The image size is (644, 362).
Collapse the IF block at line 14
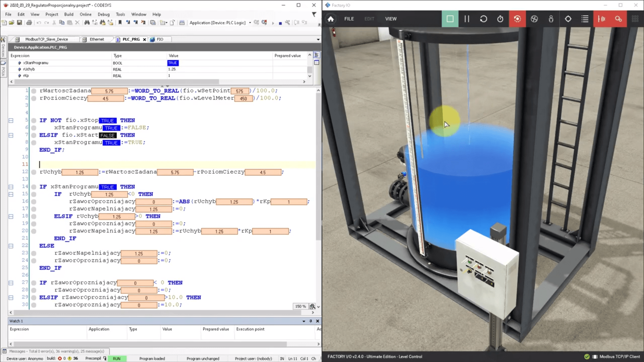[11, 187]
